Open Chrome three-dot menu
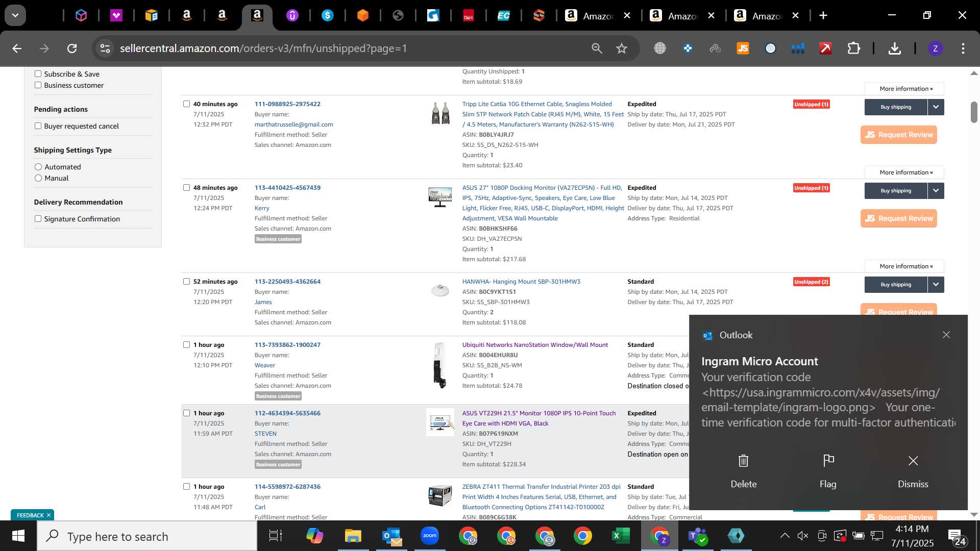The image size is (980, 551). [x=963, y=48]
